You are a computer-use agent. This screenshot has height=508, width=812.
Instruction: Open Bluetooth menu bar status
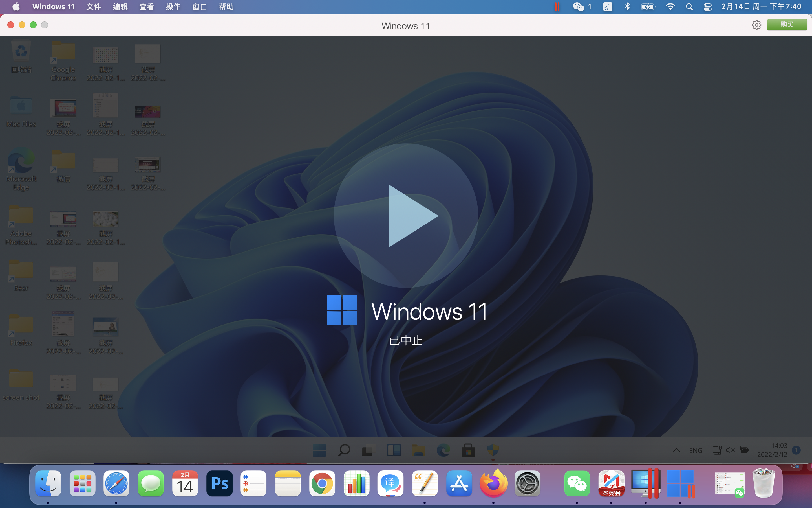pyautogui.click(x=627, y=7)
